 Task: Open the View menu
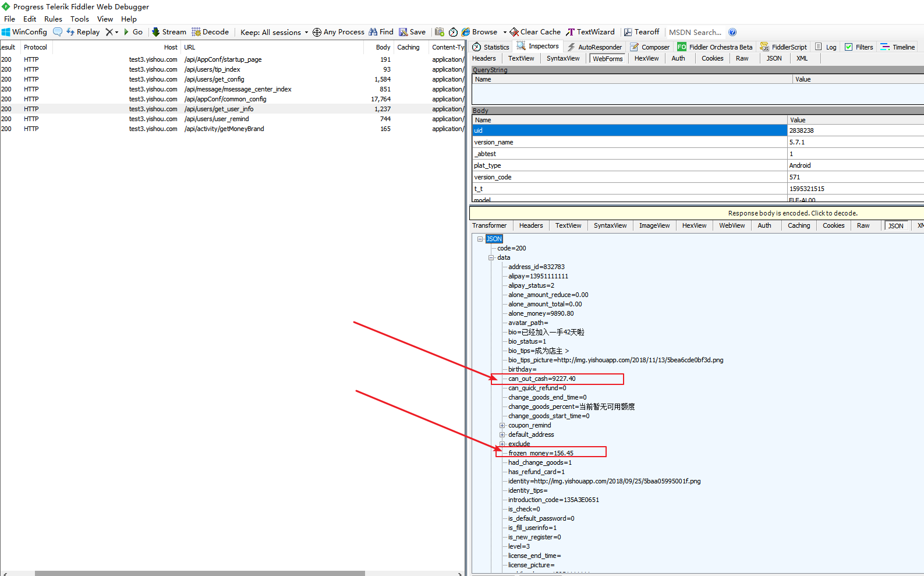(105, 19)
